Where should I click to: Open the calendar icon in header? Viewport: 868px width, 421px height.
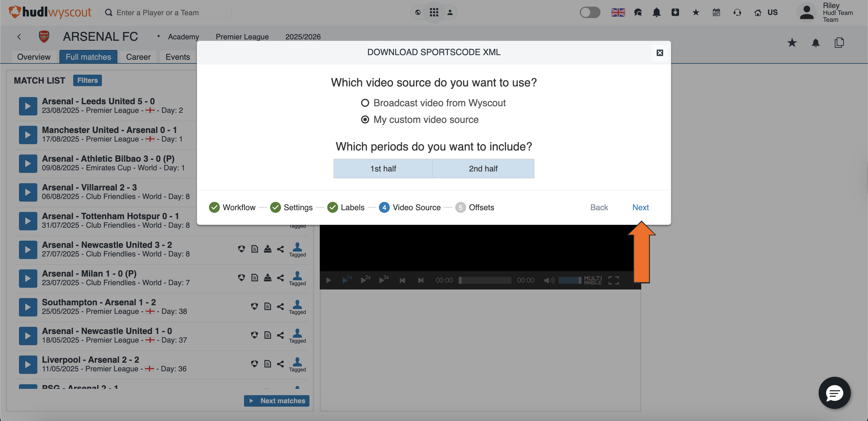tap(716, 12)
